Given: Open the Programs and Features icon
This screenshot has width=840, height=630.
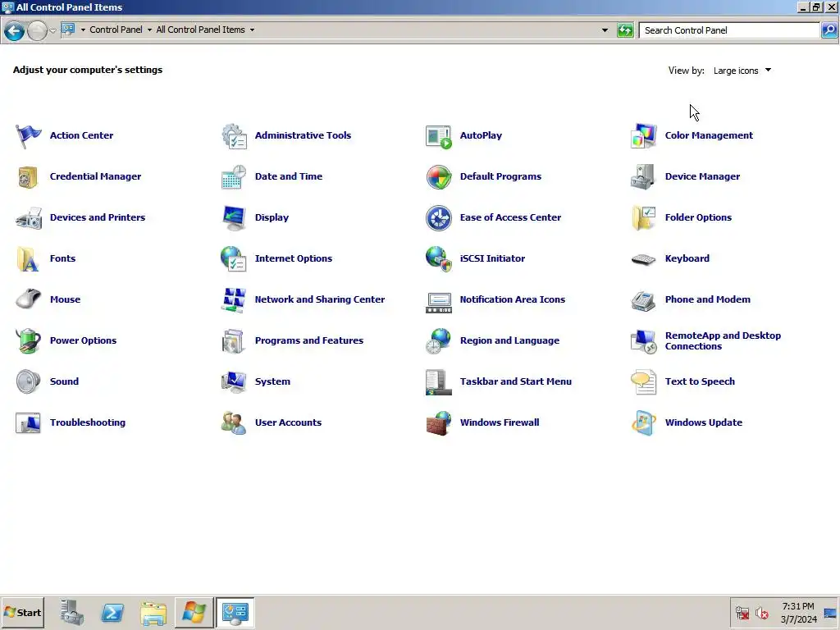Looking at the screenshot, I should pyautogui.click(x=234, y=341).
